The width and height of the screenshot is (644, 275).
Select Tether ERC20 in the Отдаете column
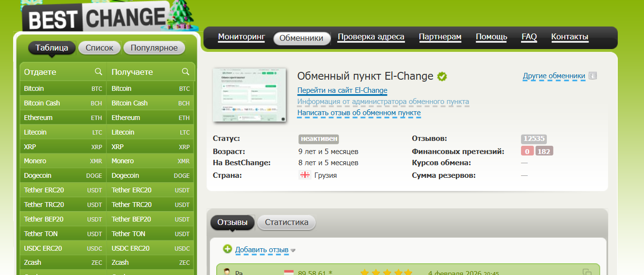tap(63, 190)
